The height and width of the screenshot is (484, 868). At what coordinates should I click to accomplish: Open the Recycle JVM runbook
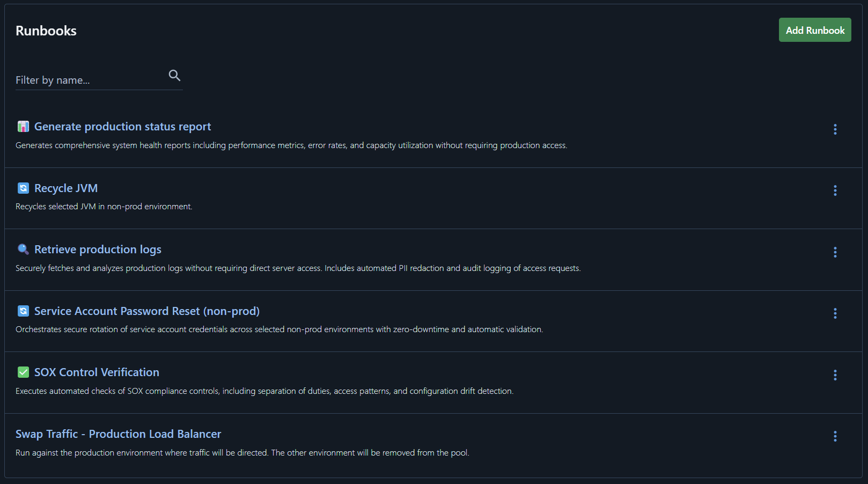coord(66,188)
